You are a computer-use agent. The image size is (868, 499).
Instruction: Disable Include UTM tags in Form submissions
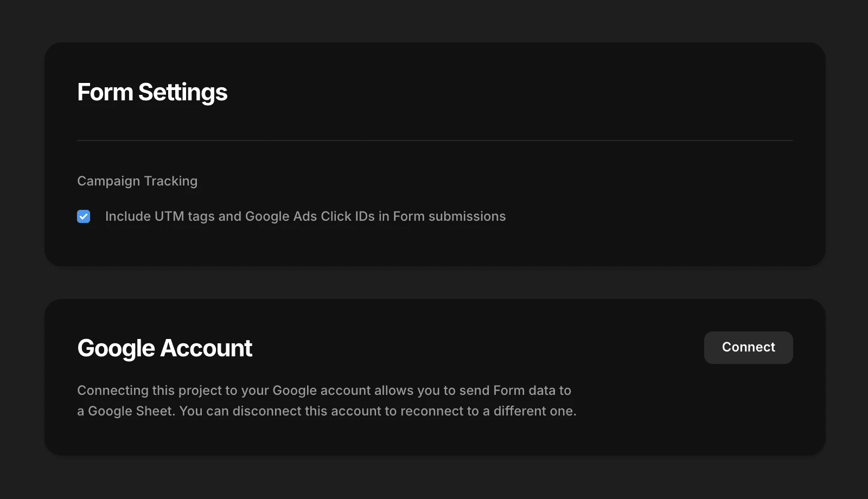tap(84, 216)
